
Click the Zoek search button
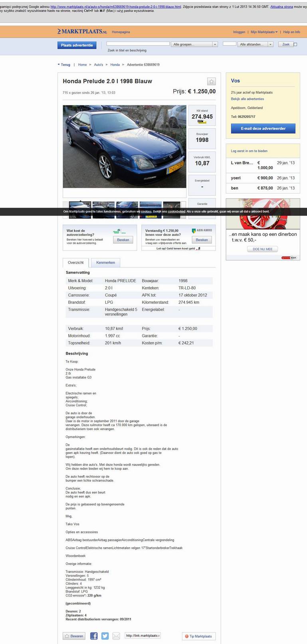click(286, 44)
